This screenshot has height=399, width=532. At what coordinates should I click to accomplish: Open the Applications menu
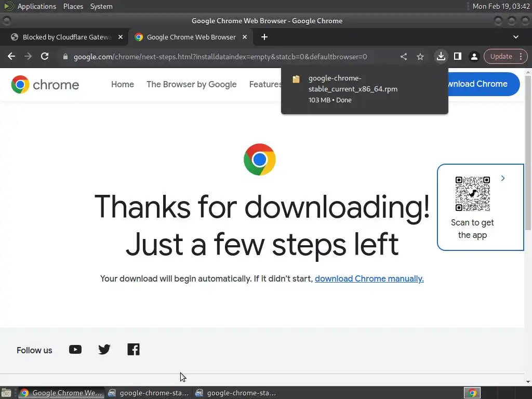pyautogui.click(x=37, y=6)
